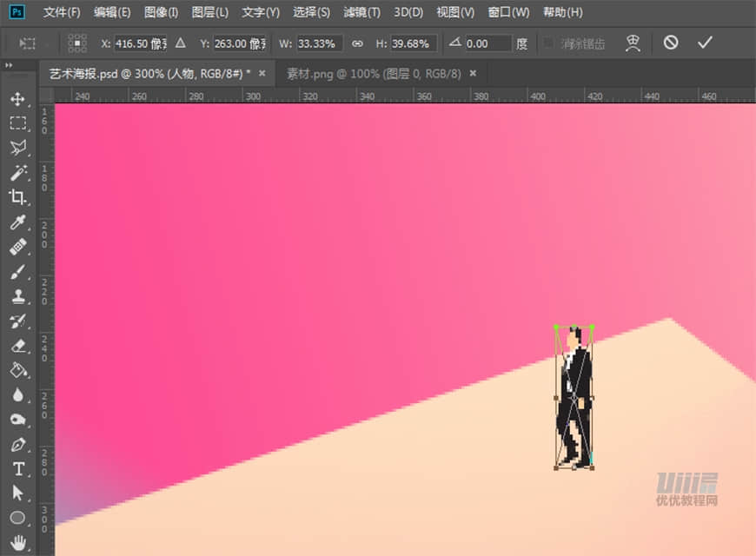Viewport: 756px width, 556px height.
Task: Select the Eraser tool
Action: (x=18, y=346)
